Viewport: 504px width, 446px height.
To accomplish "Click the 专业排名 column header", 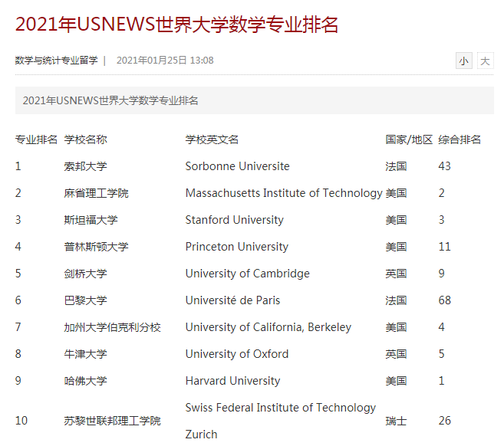I will [36, 139].
